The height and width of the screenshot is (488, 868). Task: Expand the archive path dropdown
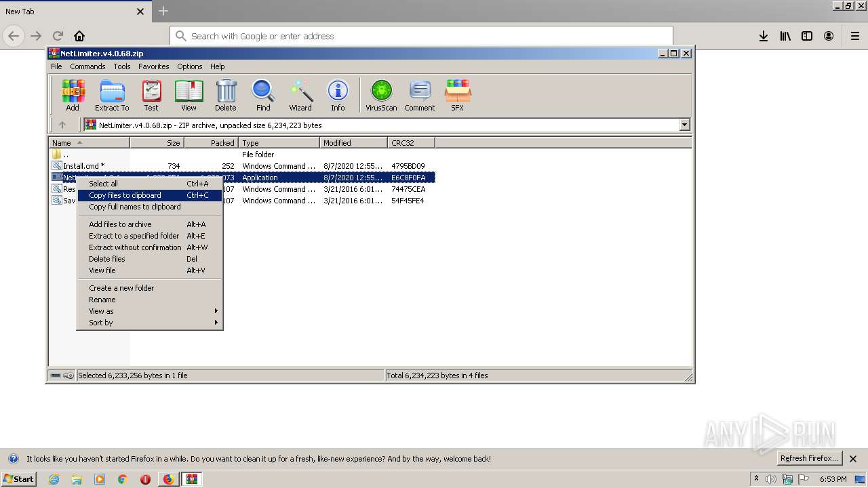[x=684, y=125]
